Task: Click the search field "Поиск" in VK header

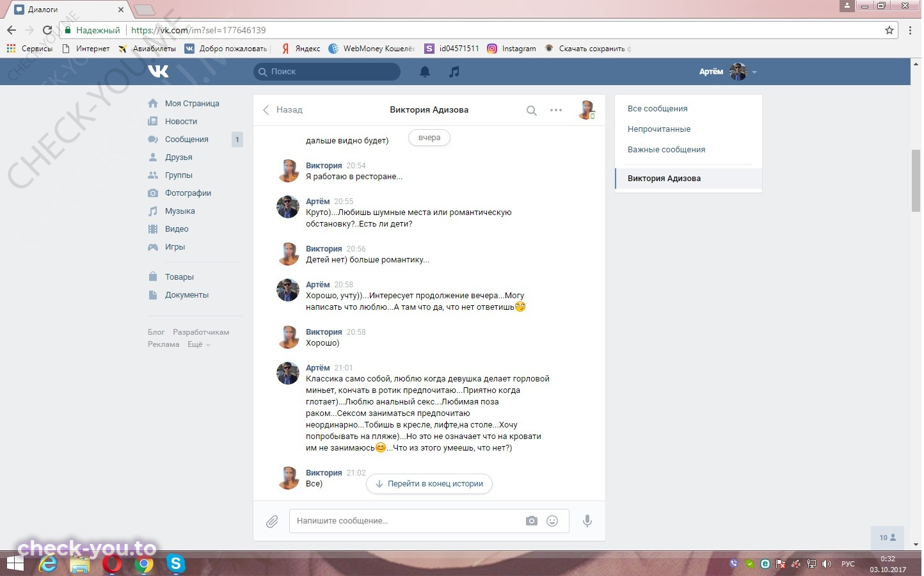Action: [x=327, y=72]
